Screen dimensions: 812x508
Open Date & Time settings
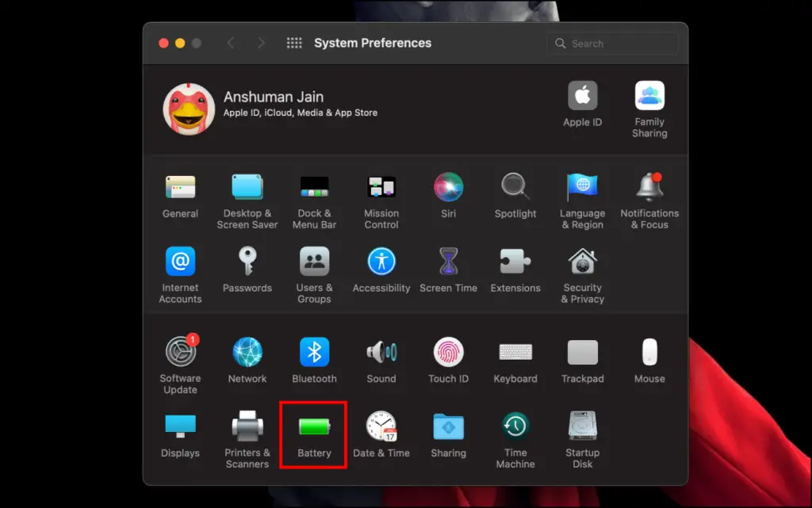381,426
